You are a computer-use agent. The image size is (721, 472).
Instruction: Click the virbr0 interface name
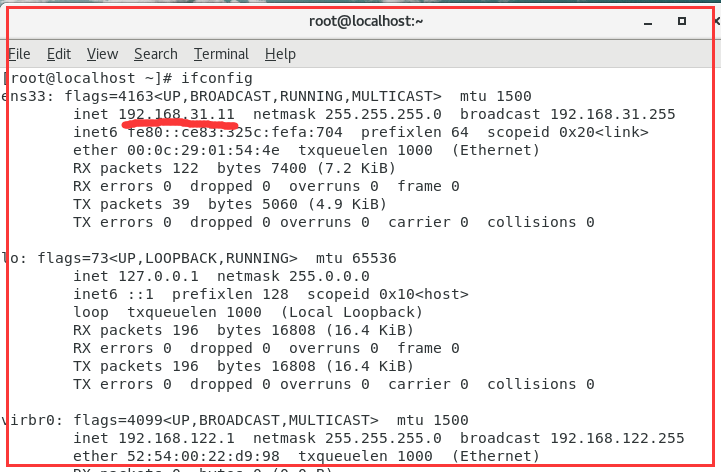(x=30, y=420)
